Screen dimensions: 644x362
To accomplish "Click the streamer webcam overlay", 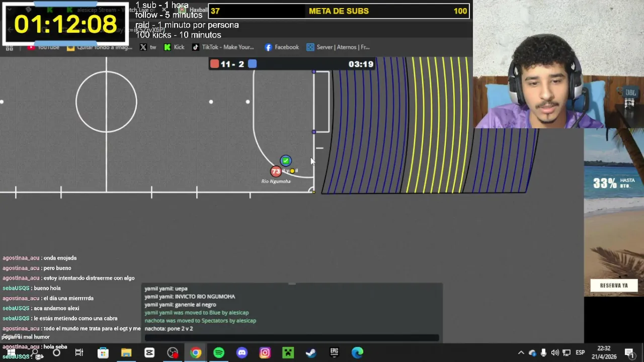I will click(558, 64).
